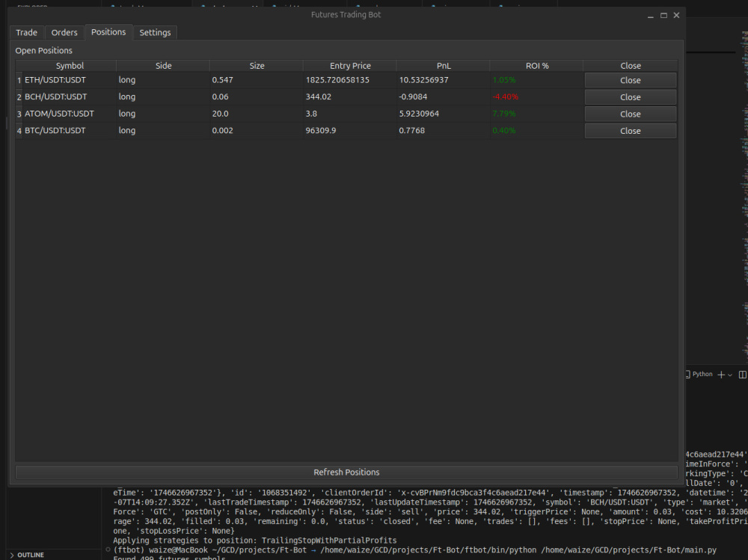Click the entry price 96309.9
The image size is (748, 560).
pyautogui.click(x=321, y=131)
